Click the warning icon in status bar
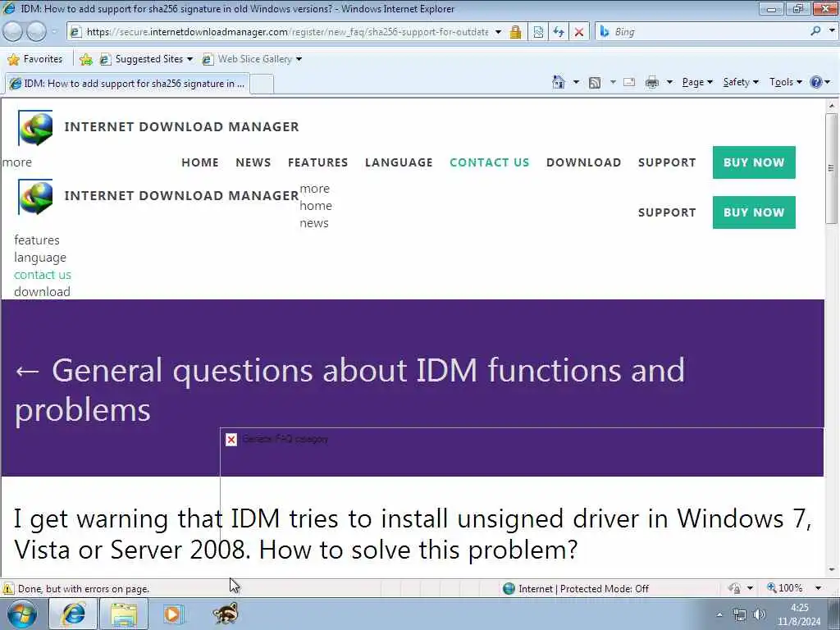The height and width of the screenshot is (630, 840). [x=8, y=589]
